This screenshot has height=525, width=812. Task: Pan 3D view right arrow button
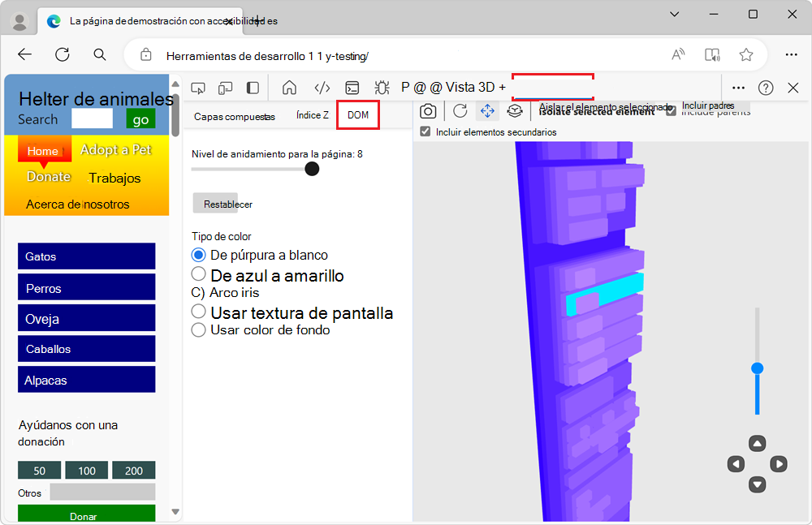click(x=779, y=463)
